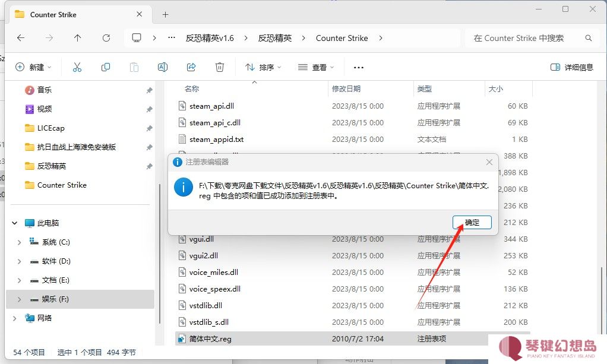
Task: Click the pin icon next to 反恐精英
Action: click(149, 166)
